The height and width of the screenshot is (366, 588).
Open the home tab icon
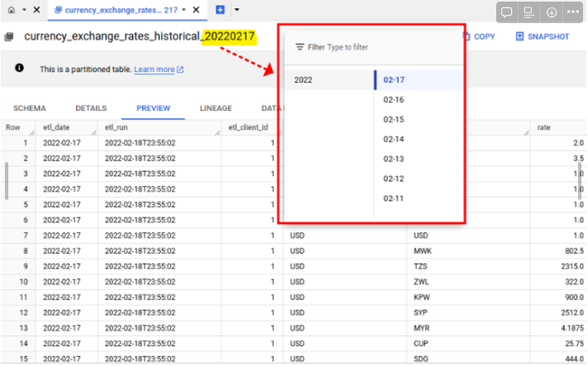(12, 10)
